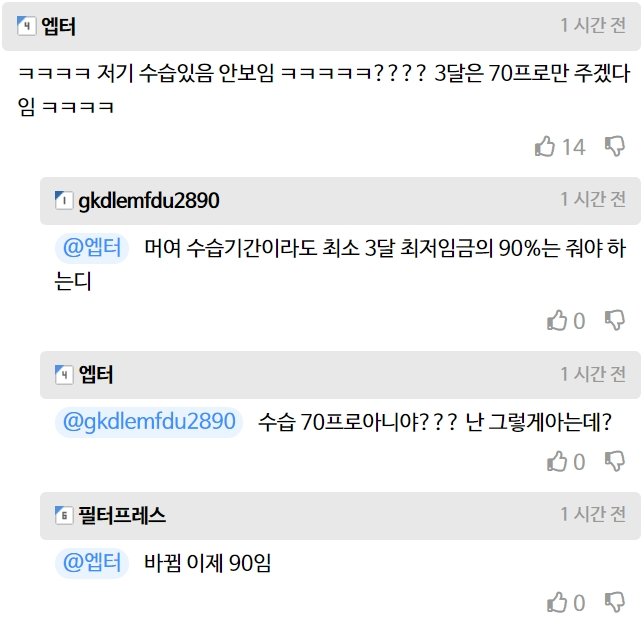Open 엡터's profile from top comment
Viewport: 644px width, 625px height.
coord(58,26)
